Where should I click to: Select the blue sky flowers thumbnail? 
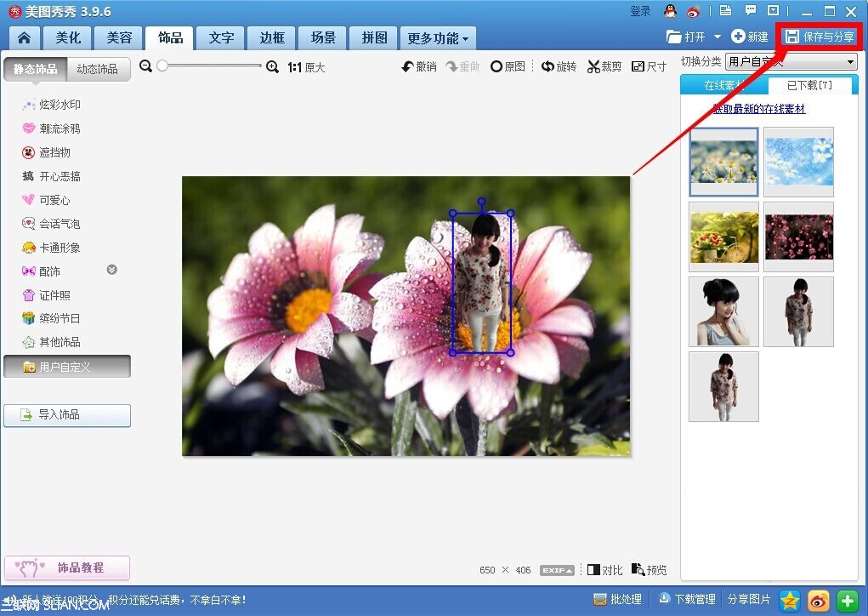tap(798, 162)
